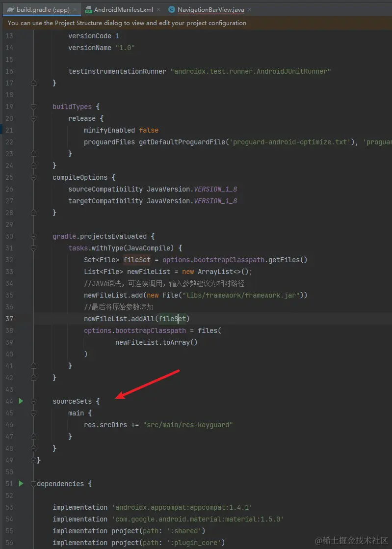The image size is (392, 549).
Task: Click the 最后将原始参数添加 comment on line 36
Action: [x=119, y=307]
